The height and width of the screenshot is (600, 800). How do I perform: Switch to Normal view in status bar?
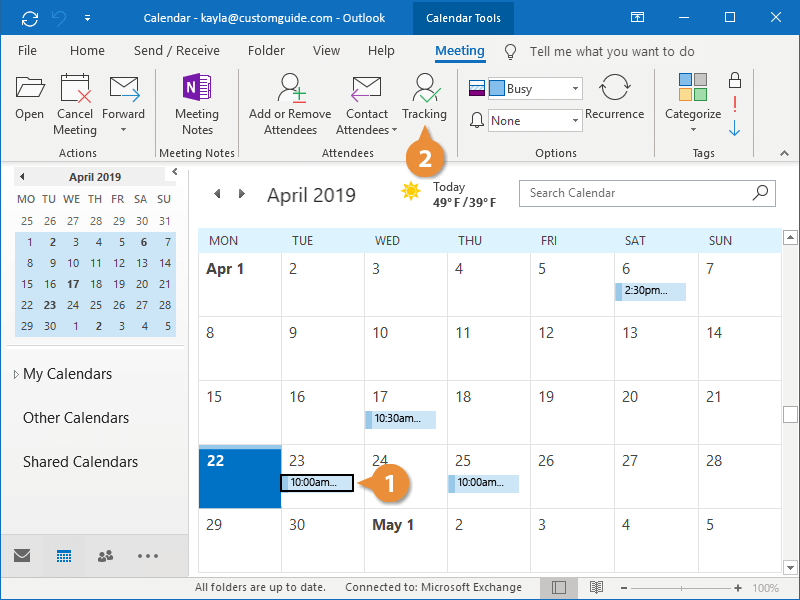pyautogui.click(x=559, y=587)
